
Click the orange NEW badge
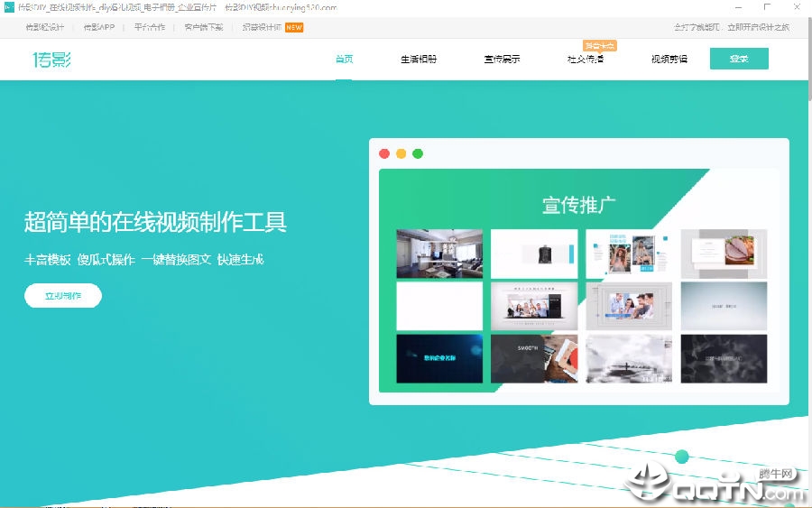(294, 27)
